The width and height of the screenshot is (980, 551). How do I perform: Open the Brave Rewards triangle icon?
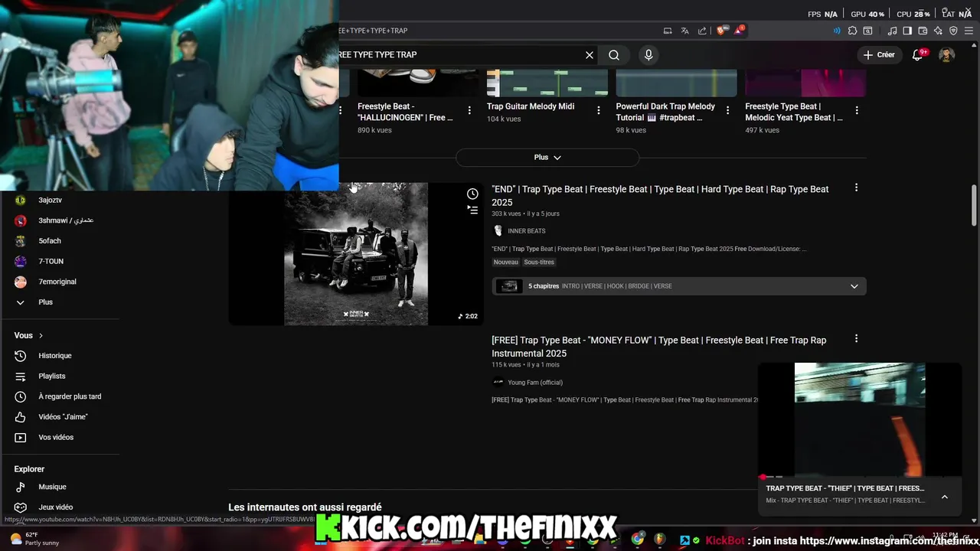(x=739, y=31)
